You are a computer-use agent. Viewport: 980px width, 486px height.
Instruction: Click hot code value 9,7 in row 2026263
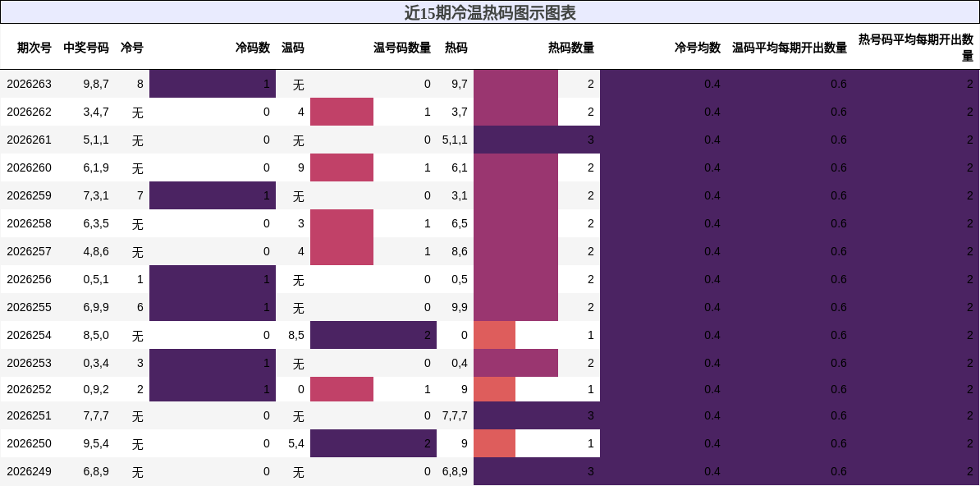[x=459, y=84]
